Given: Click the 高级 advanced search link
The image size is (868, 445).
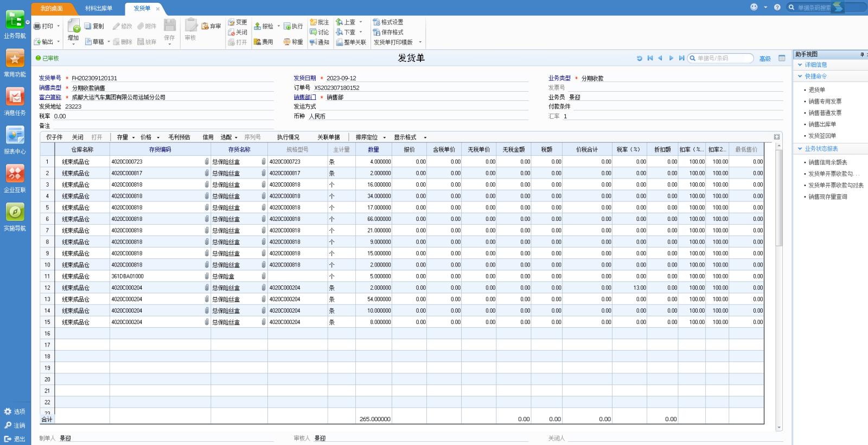Looking at the screenshot, I should [x=765, y=59].
